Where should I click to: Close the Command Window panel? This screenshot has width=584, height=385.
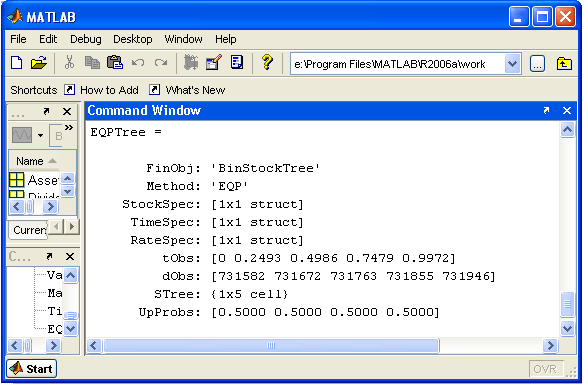(x=567, y=110)
